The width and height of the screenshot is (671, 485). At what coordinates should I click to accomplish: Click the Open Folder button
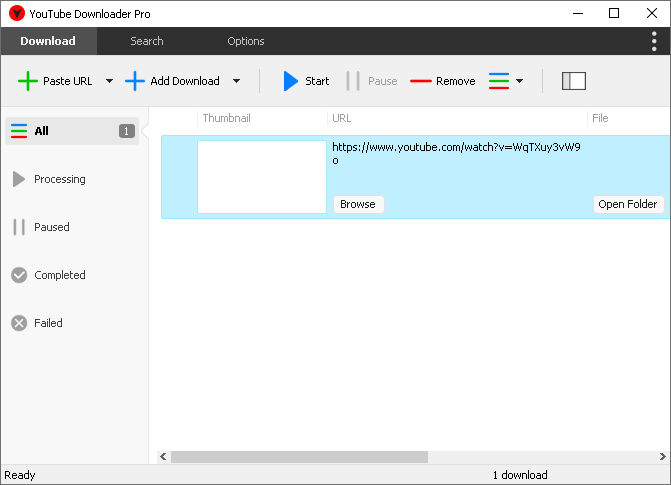[x=628, y=204]
